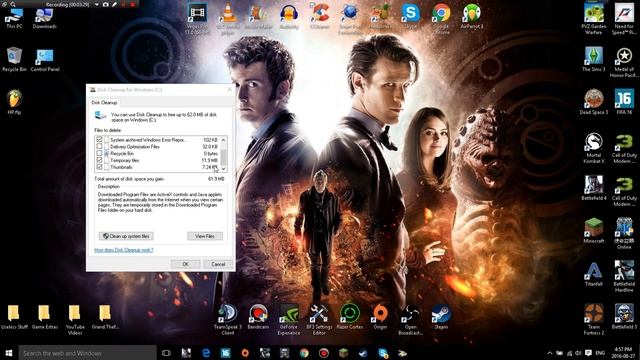This screenshot has width=640, height=360.
Task: Select the Recycle Bin desktop icon
Action: click(14, 60)
